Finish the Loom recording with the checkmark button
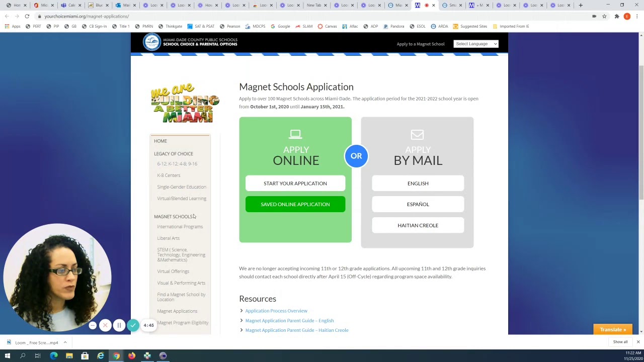The height and width of the screenshot is (362, 644). pyautogui.click(x=133, y=325)
